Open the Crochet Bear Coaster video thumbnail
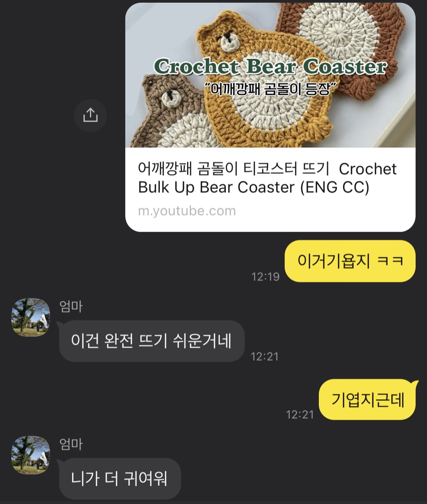Screen dimensions: 427x504 pos(270,75)
